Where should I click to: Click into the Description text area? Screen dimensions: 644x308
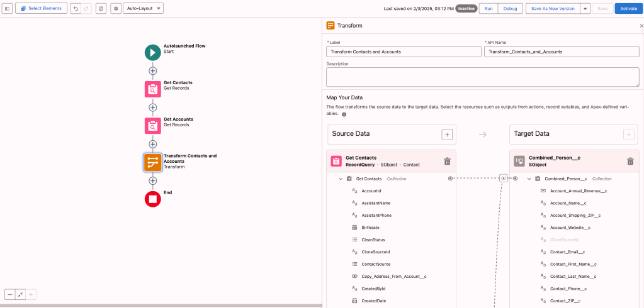click(483, 77)
